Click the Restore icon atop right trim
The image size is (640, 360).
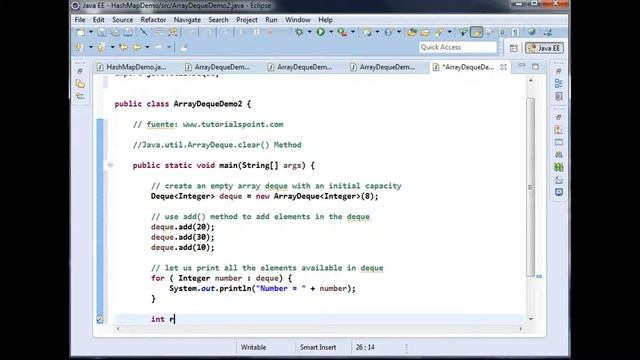pos(558,71)
